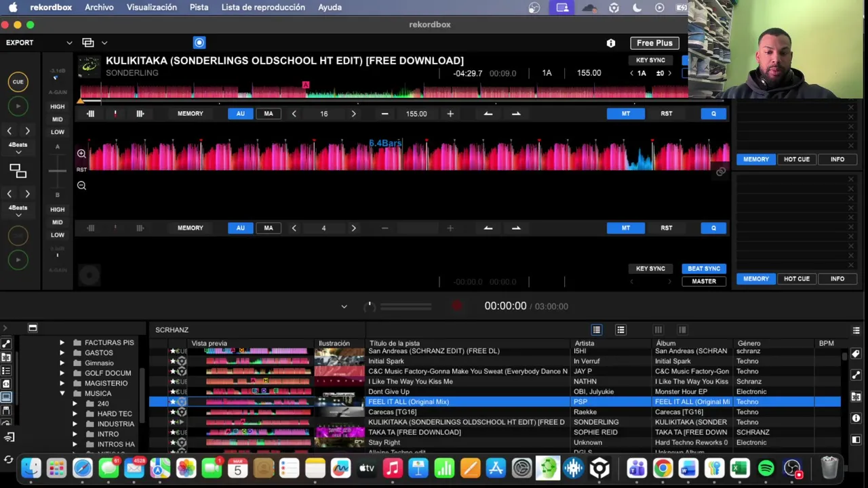Switch to deck 2 INFO tab
Viewport: 868px width, 488px height.
(x=837, y=279)
